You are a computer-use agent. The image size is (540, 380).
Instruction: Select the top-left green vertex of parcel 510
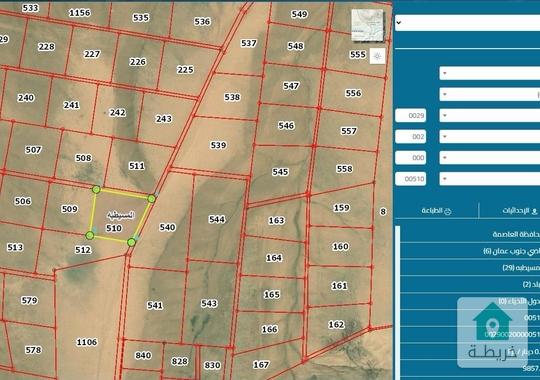pyautogui.click(x=96, y=189)
